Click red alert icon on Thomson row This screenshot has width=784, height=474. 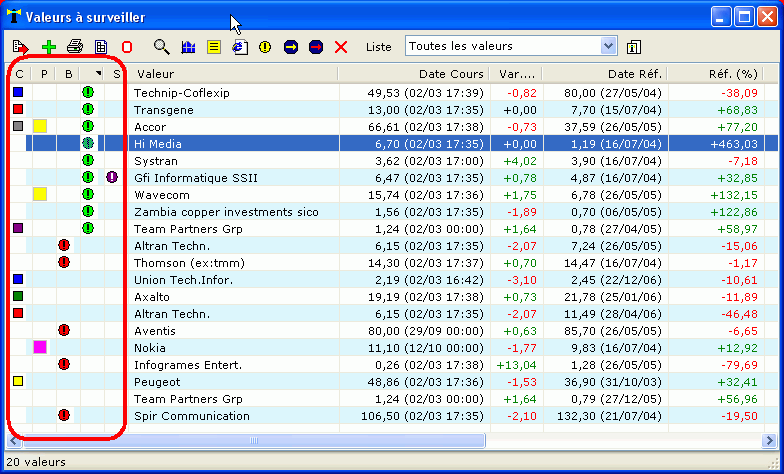pyautogui.click(x=64, y=262)
